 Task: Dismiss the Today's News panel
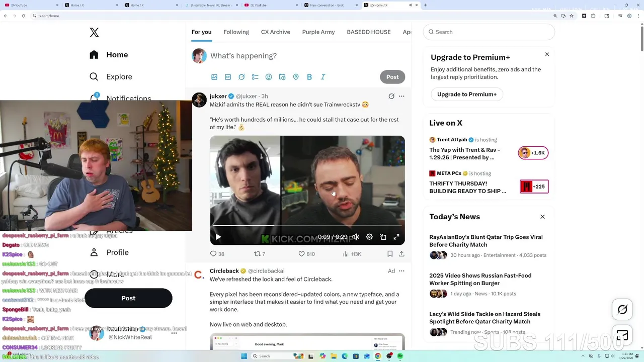click(542, 217)
